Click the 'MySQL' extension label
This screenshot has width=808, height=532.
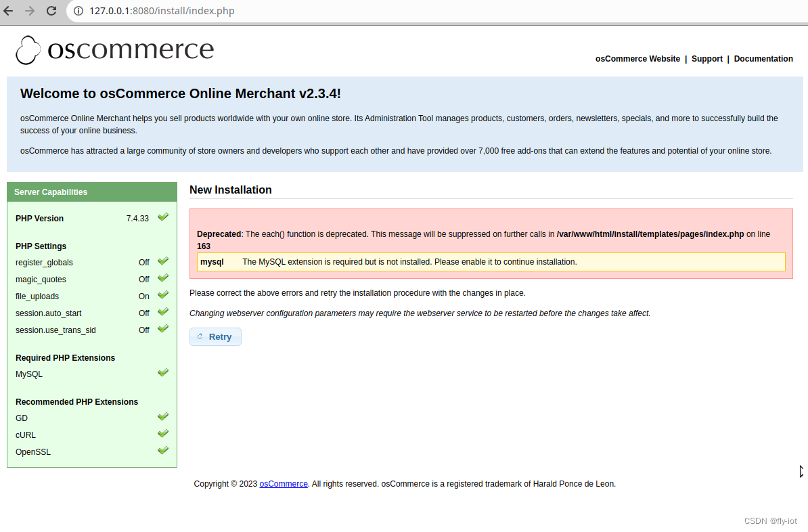29,374
